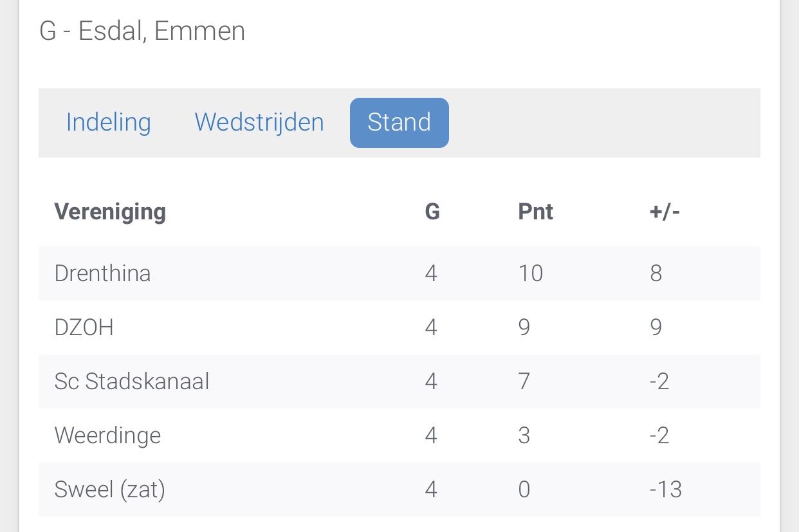799x532 pixels.
Task: Select the Weerdinge team row
Action: tap(399, 436)
